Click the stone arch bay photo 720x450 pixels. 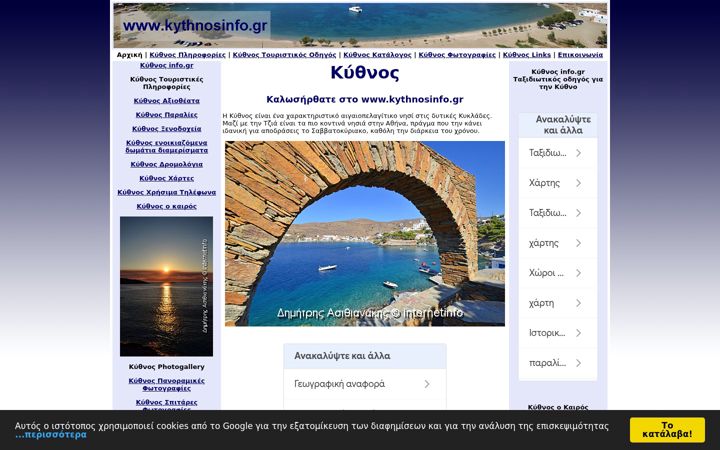(x=365, y=234)
